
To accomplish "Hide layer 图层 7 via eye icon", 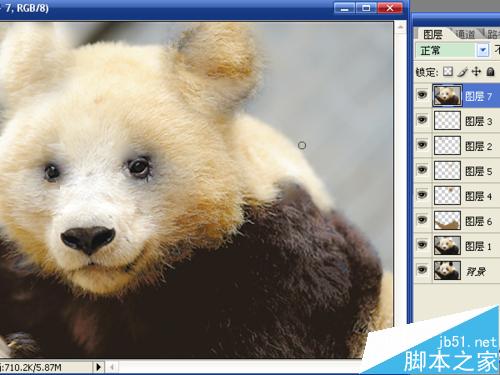I will pyautogui.click(x=422, y=95).
